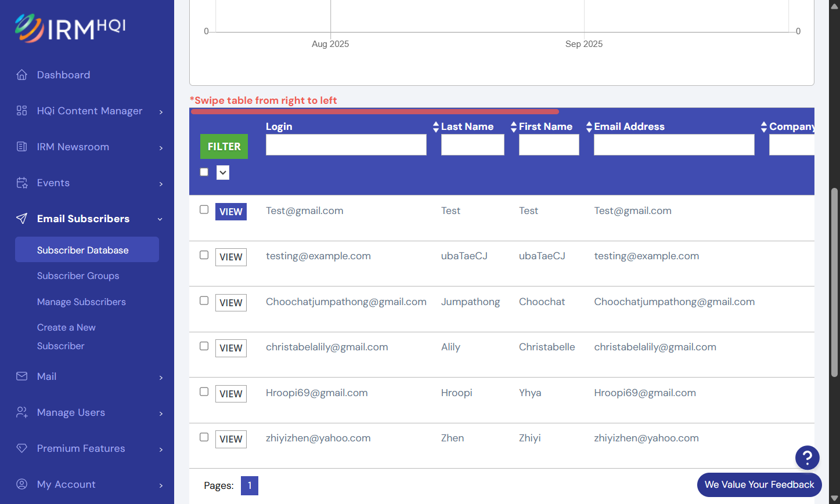This screenshot has height=504, width=840.
Task: Click the Manage Users people icon
Action: (22, 412)
